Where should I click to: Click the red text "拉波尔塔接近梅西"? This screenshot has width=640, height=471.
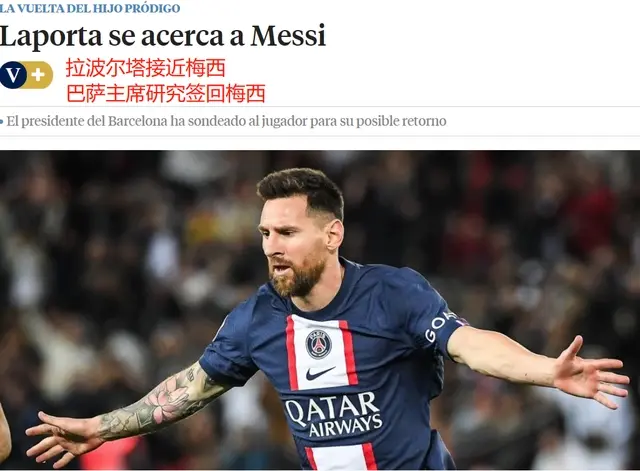tap(146, 68)
